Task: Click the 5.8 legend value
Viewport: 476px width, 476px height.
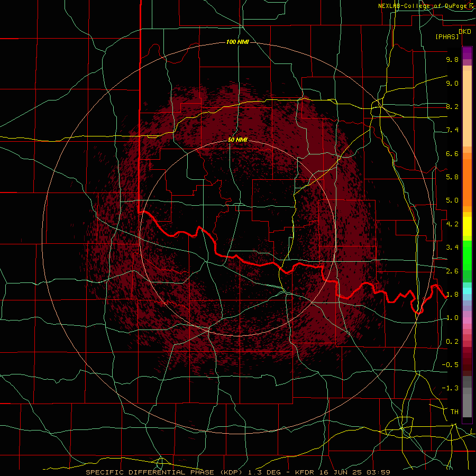Action: [x=452, y=177]
